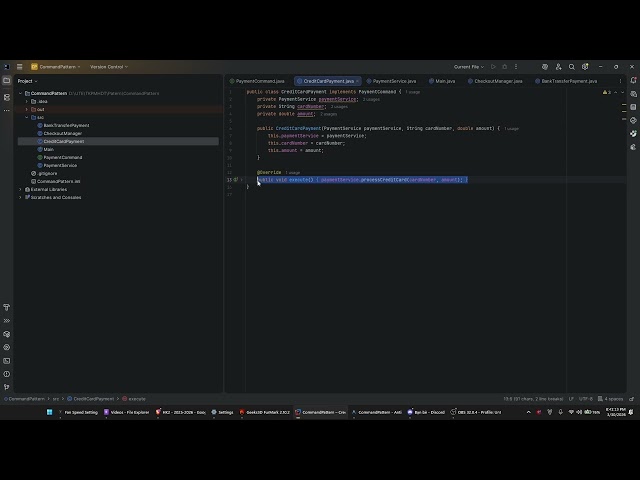640x480 pixels.
Task: Select PaymentCommand in project tree
Action: tap(60, 158)
